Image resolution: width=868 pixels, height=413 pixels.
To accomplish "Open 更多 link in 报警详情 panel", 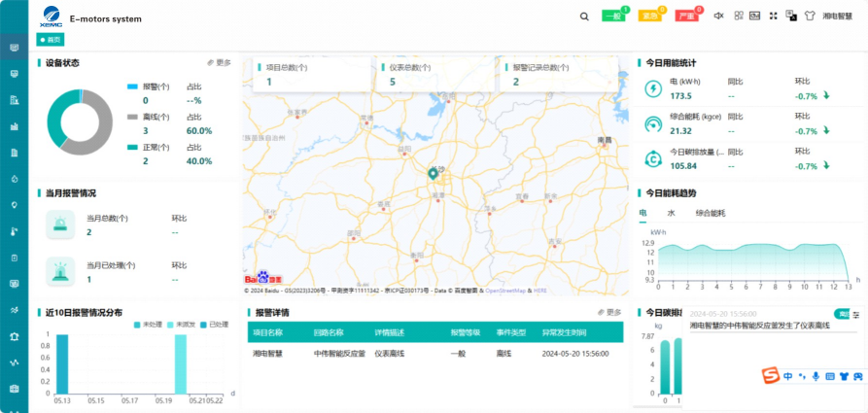I will [609, 312].
